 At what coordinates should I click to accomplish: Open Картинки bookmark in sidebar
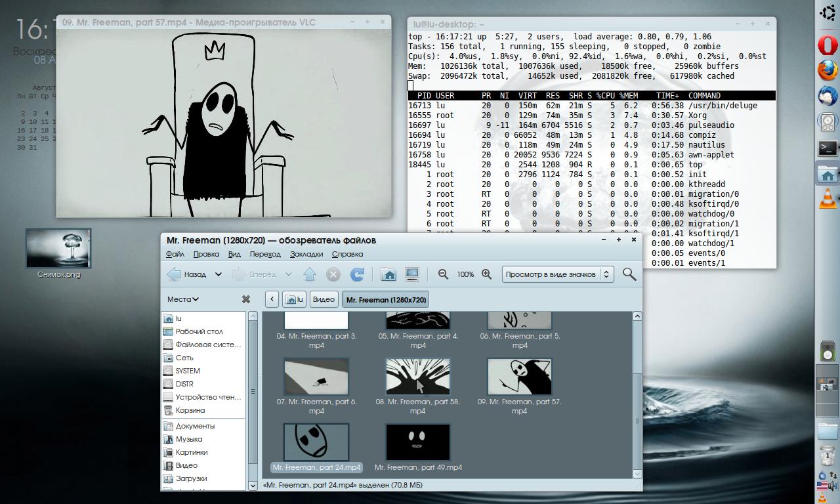coord(203,452)
